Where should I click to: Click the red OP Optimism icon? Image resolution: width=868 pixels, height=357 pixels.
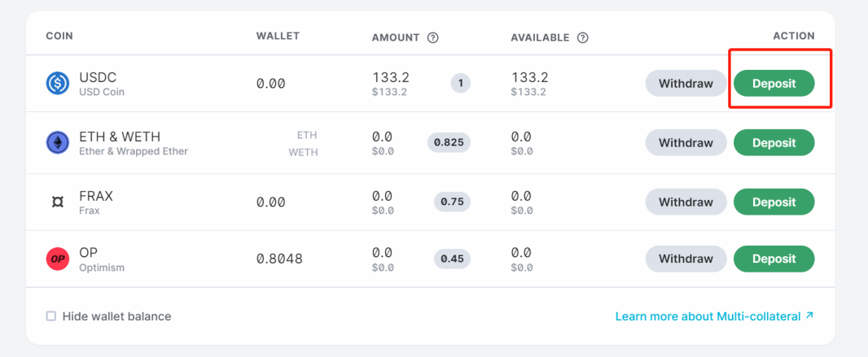click(58, 259)
